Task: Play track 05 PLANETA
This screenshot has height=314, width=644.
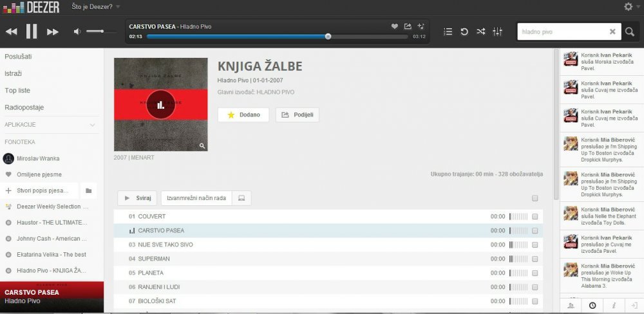Action: click(x=151, y=273)
